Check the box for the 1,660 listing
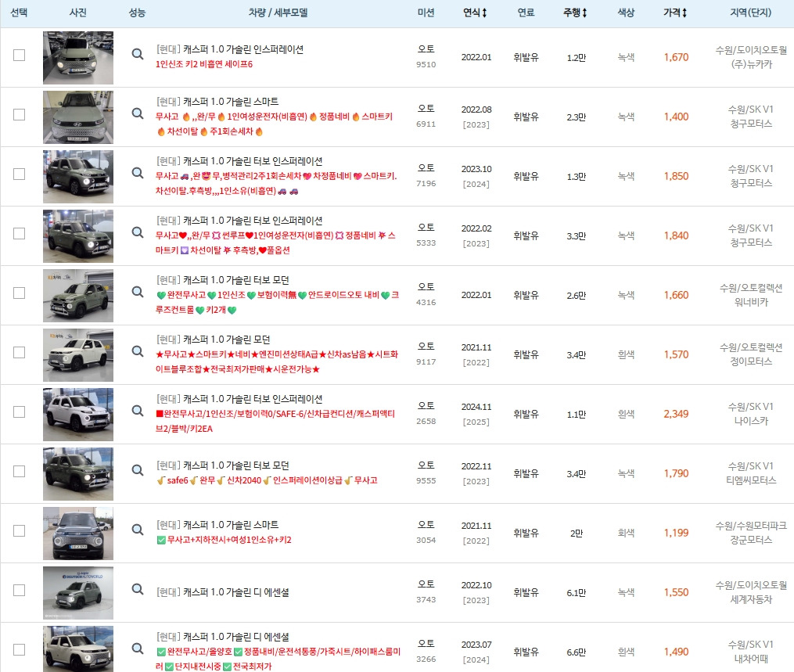 pyautogui.click(x=20, y=293)
